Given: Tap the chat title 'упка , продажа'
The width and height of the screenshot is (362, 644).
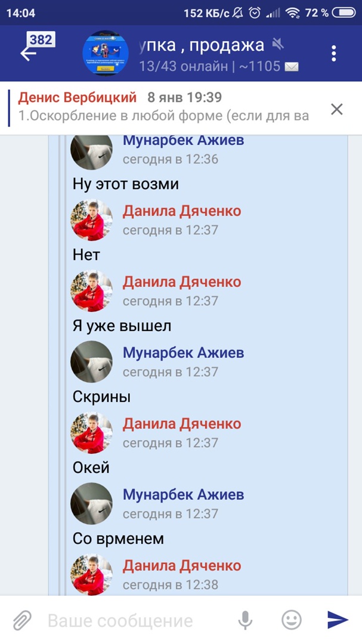Looking at the screenshot, I should pos(202,45).
